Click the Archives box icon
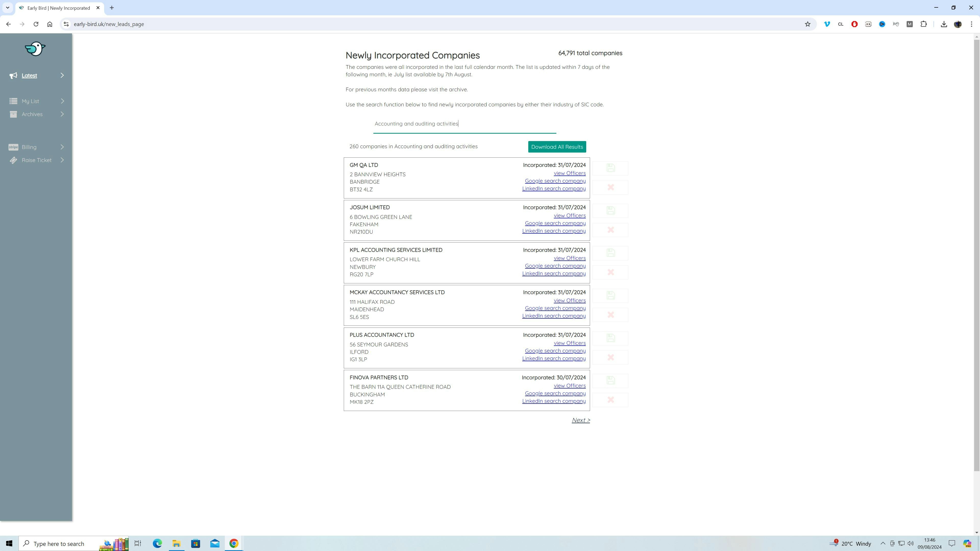 (13, 114)
